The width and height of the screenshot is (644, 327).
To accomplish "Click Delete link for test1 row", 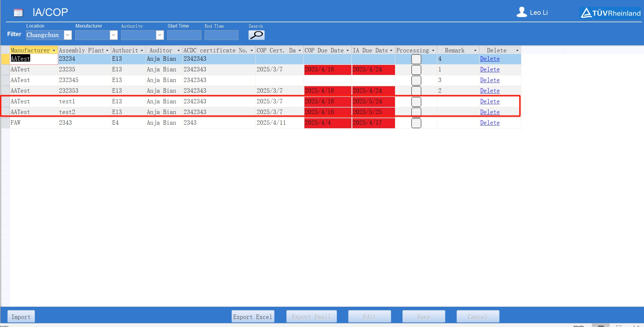I will click(490, 102).
